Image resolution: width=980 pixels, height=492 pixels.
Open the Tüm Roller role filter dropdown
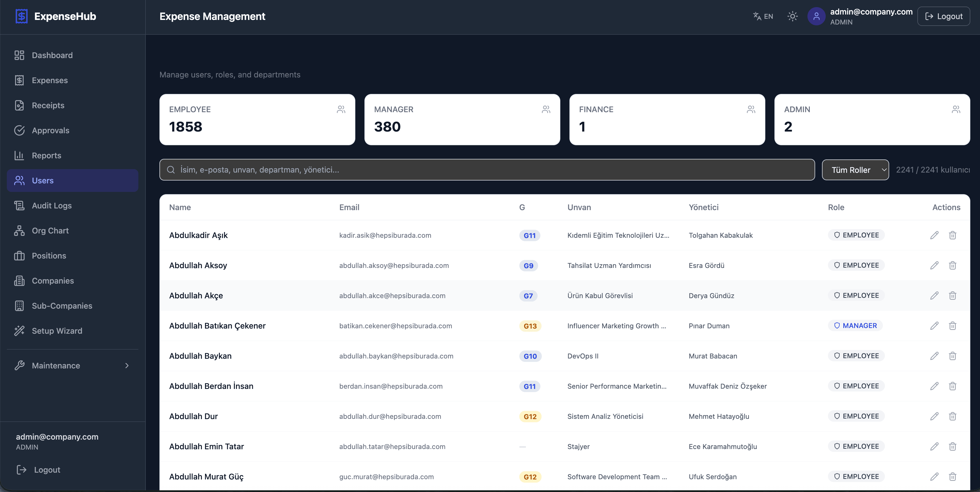point(855,170)
